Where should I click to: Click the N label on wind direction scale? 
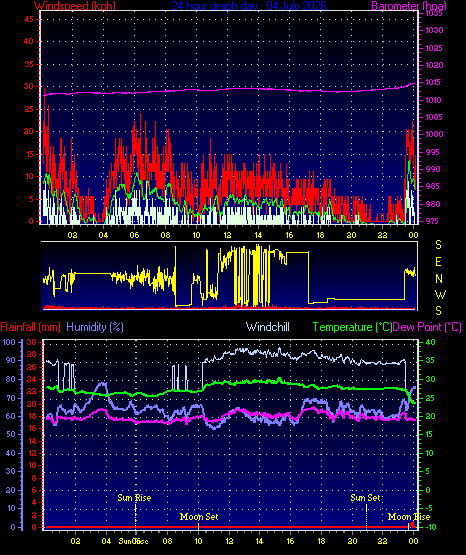point(439,279)
